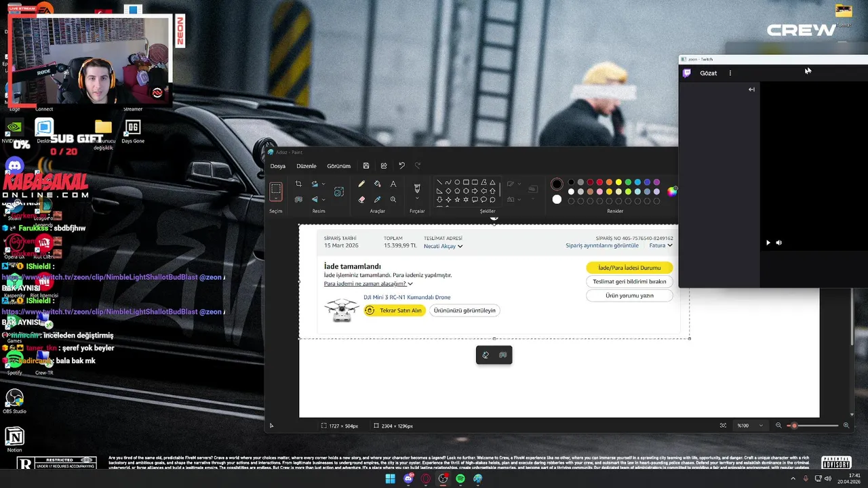
Task: Select the Color picker eyedropper tool
Action: [378, 199]
